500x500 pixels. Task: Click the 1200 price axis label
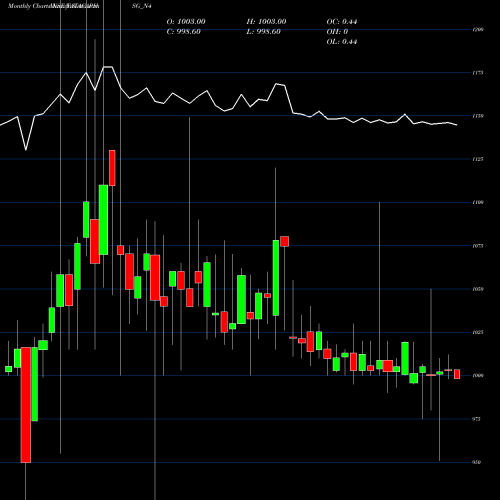coord(478,30)
